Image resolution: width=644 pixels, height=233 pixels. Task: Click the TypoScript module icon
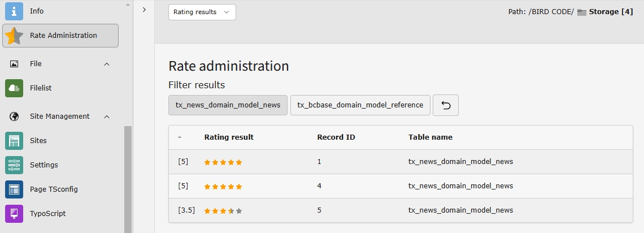click(14, 214)
